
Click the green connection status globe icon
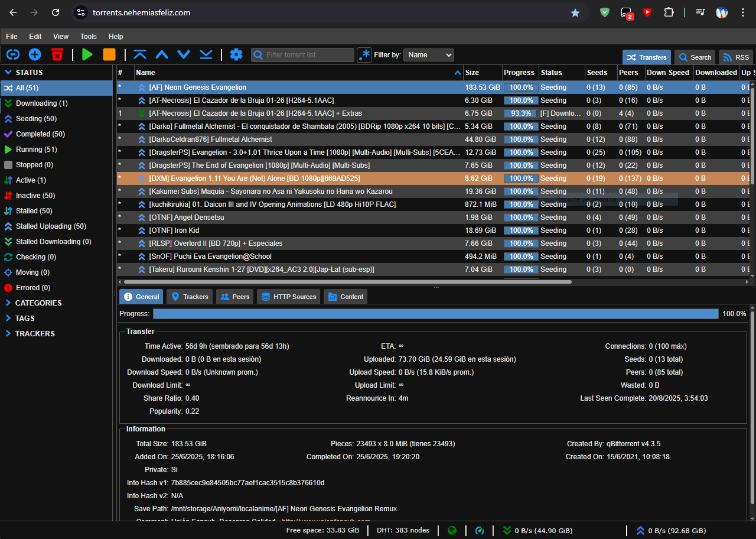[452, 530]
